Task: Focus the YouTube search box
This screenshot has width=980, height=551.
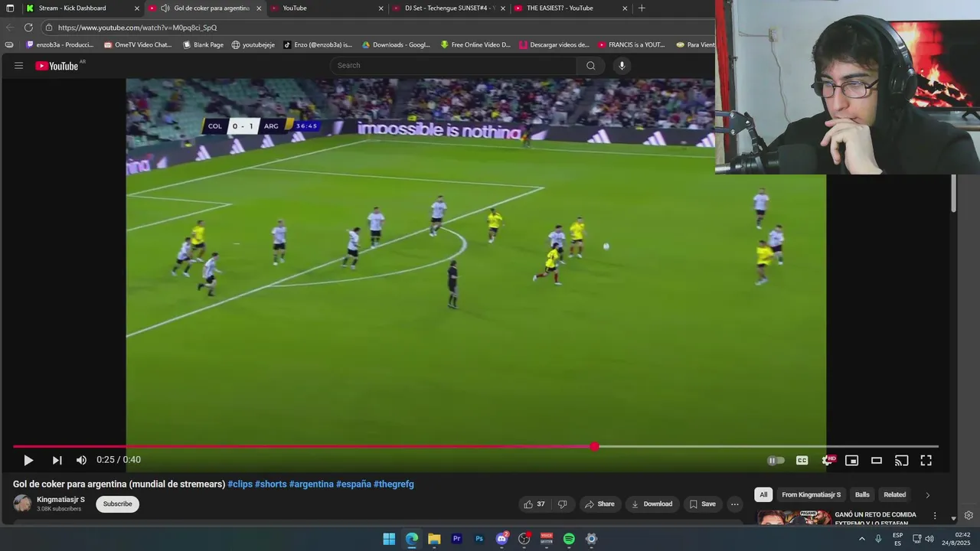Action: coord(456,65)
